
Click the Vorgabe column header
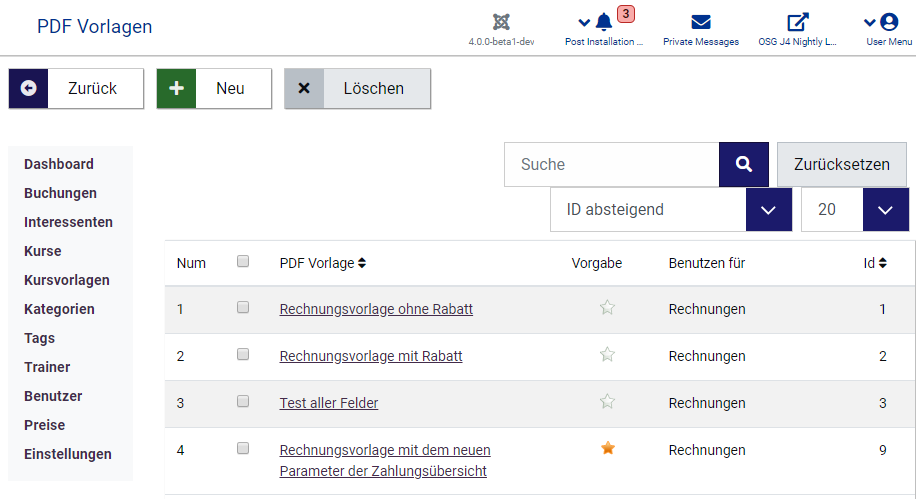point(596,263)
